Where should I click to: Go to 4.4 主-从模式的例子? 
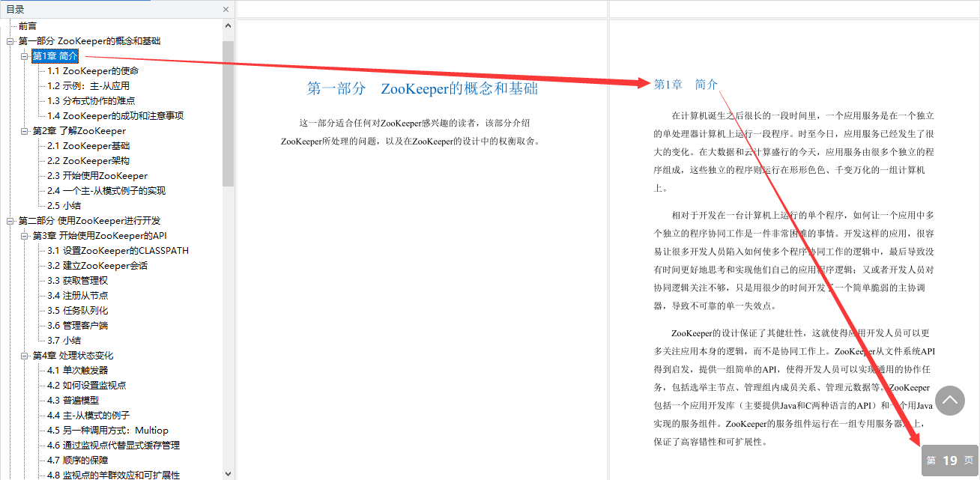tap(88, 416)
